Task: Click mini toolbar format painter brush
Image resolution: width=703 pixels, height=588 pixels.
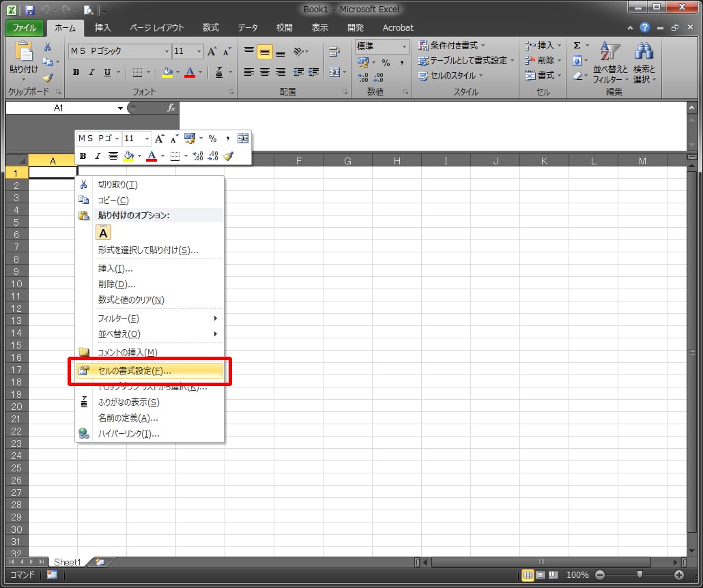Action: coord(229,156)
